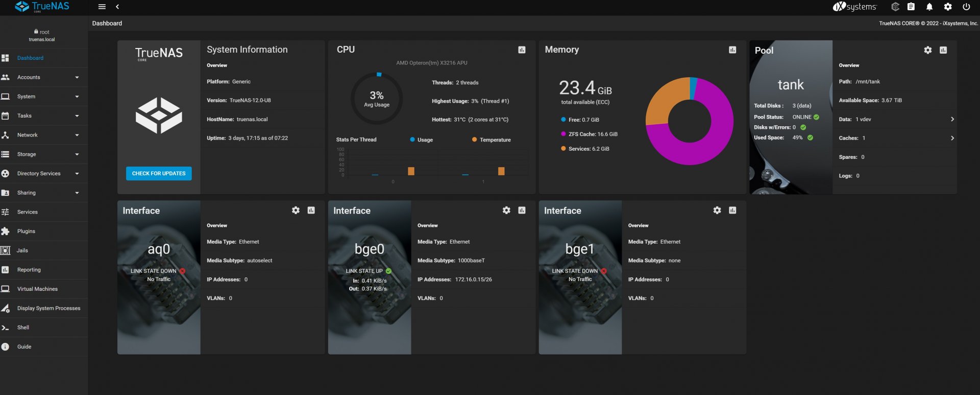Viewport: 980px width, 395px height.
Task: Click the /mnt/tank pool path
Action: (868, 82)
